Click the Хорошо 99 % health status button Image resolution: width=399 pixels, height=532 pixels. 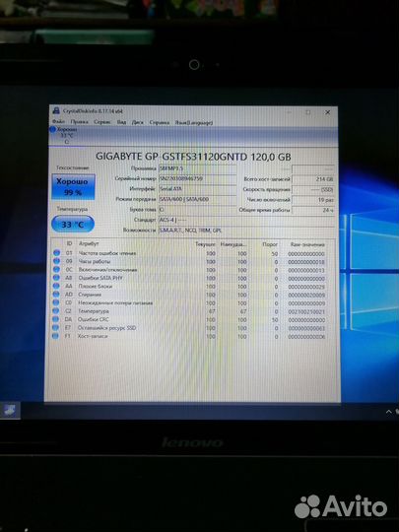coord(73,186)
